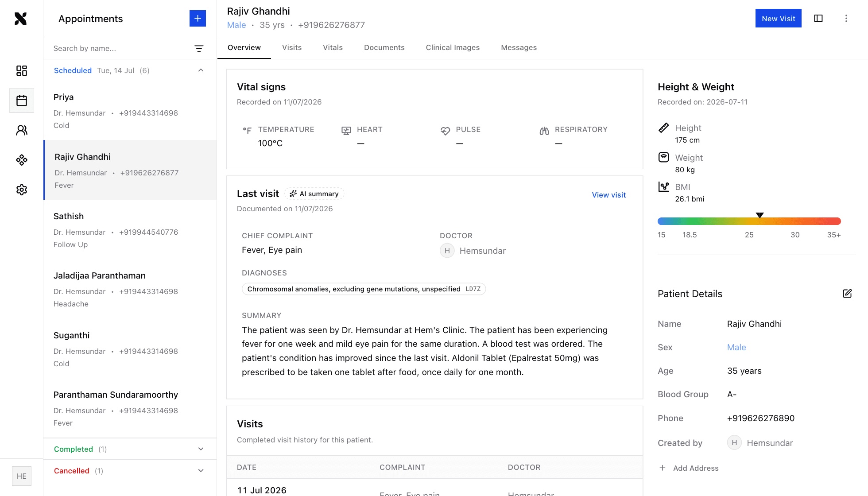Open the integrations diamond-grid icon

point(22,160)
